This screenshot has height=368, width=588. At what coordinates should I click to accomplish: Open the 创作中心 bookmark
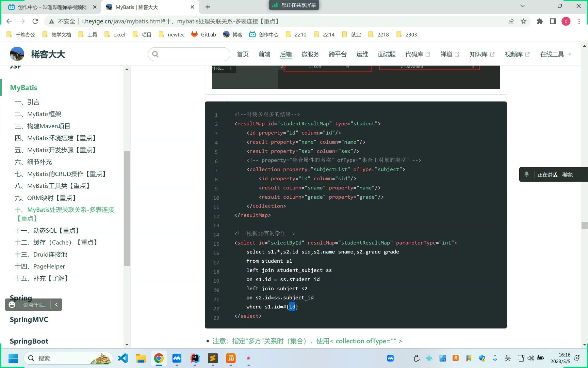[264, 34]
